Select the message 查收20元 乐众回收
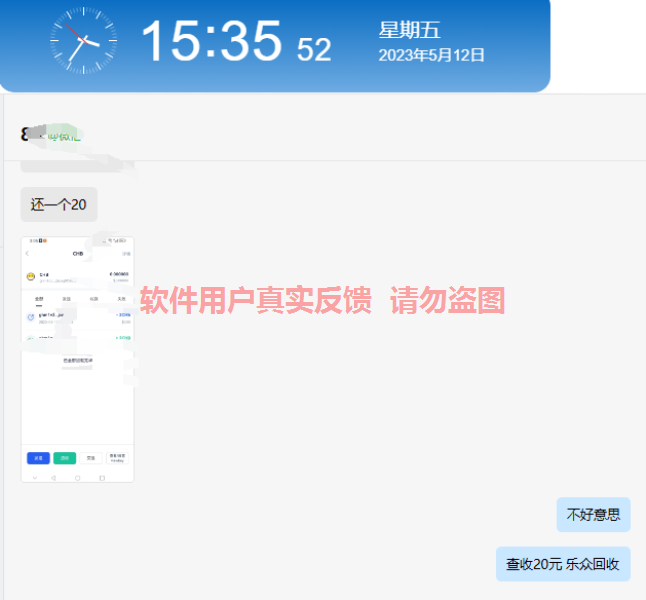The height and width of the screenshot is (600, 646). (x=563, y=564)
